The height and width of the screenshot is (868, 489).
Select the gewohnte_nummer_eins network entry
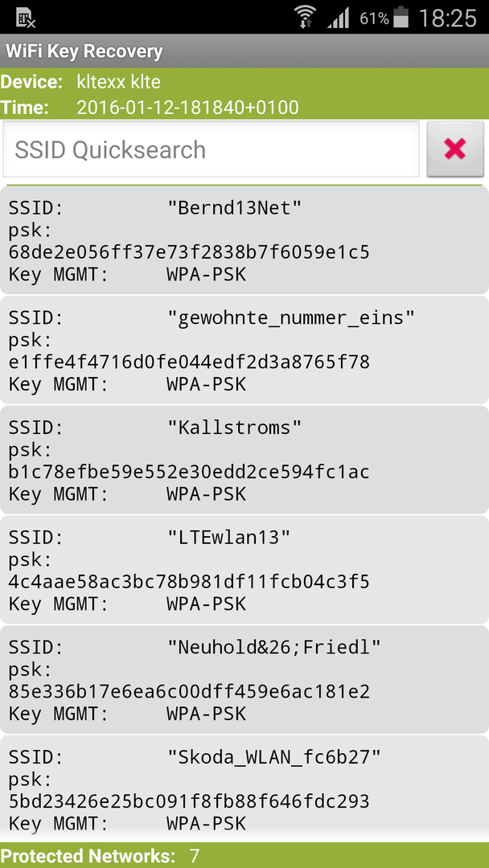coord(244,350)
